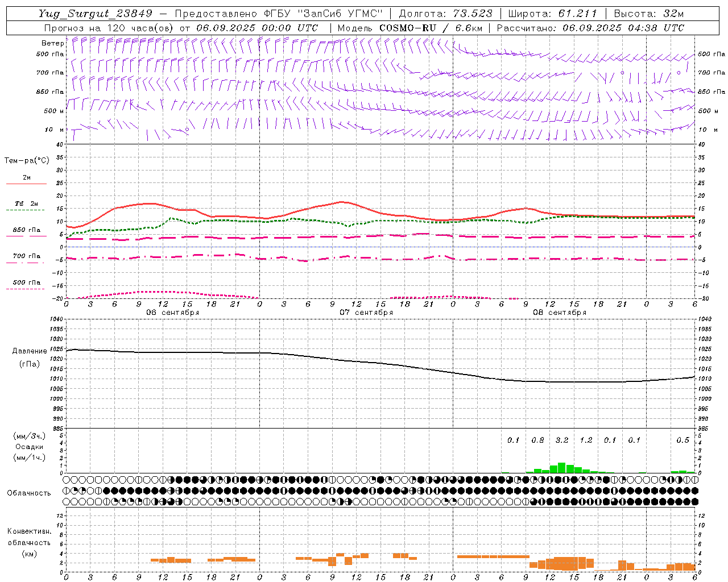Click the 'Давление' pressure panel label
Viewport: 728px width, 582px height.
pos(30,351)
